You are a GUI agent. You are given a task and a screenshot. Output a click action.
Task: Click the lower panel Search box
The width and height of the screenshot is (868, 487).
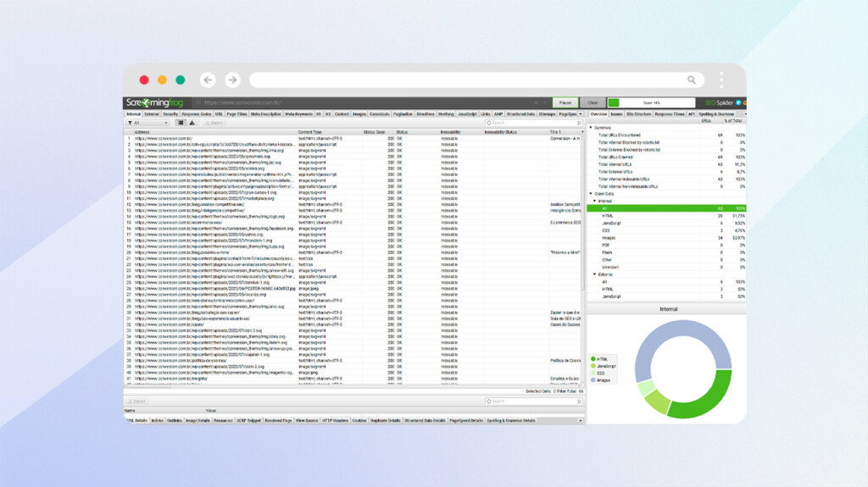pos(534,401)
